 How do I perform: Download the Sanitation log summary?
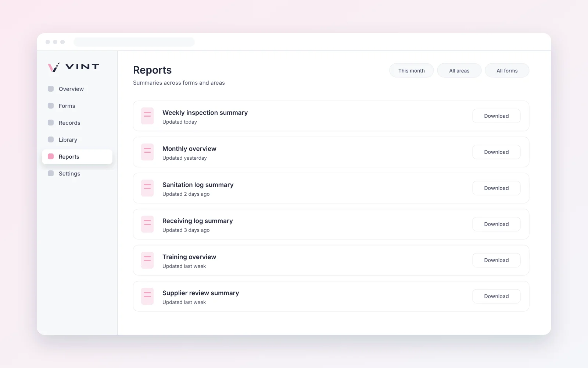pyautogui.click(x=496, y=188)
